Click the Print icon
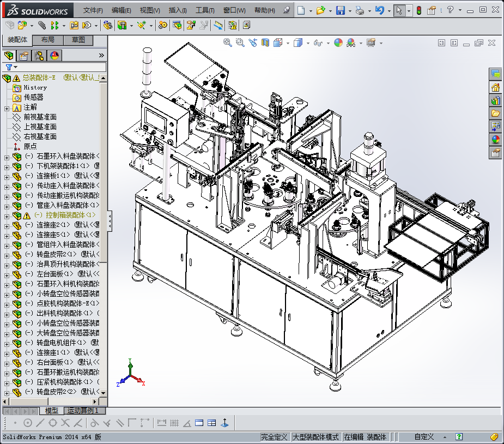Image resolution: width=504 pixels, height=444 pixels. click(x=360, y=10)
